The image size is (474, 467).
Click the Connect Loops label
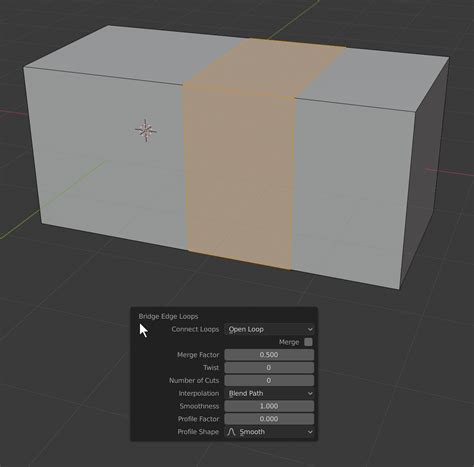click(195, 329)
